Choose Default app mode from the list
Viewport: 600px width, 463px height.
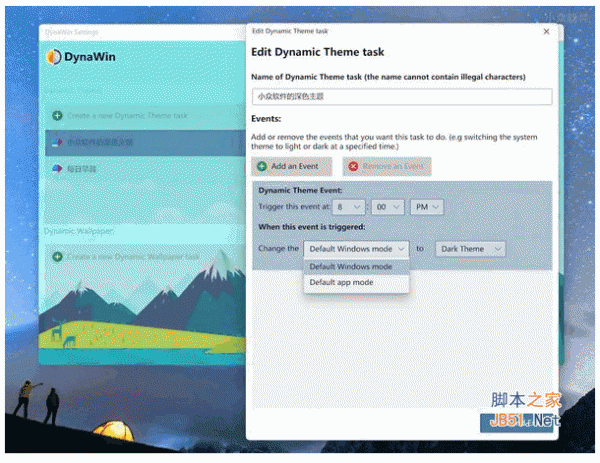343,283
